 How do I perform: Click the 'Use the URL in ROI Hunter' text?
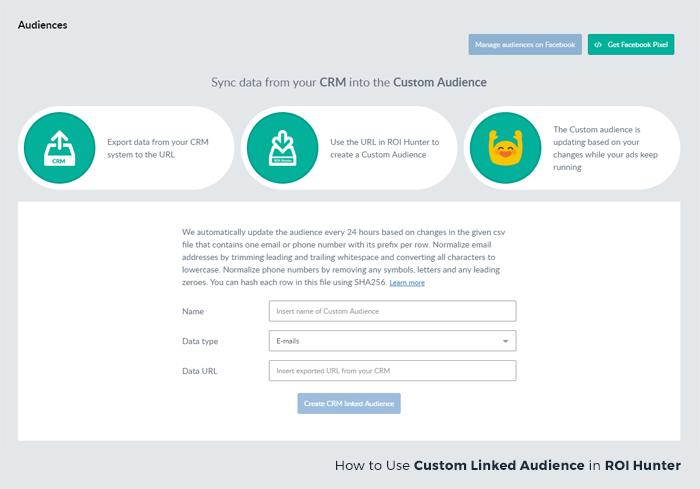click(385, 148)
